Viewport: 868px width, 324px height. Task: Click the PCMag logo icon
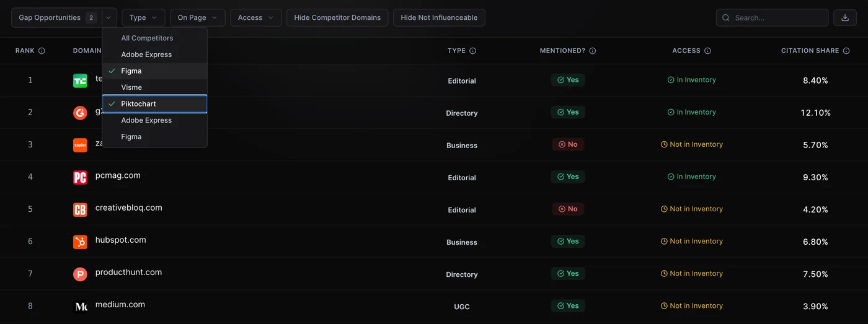[x=80, y=177]
